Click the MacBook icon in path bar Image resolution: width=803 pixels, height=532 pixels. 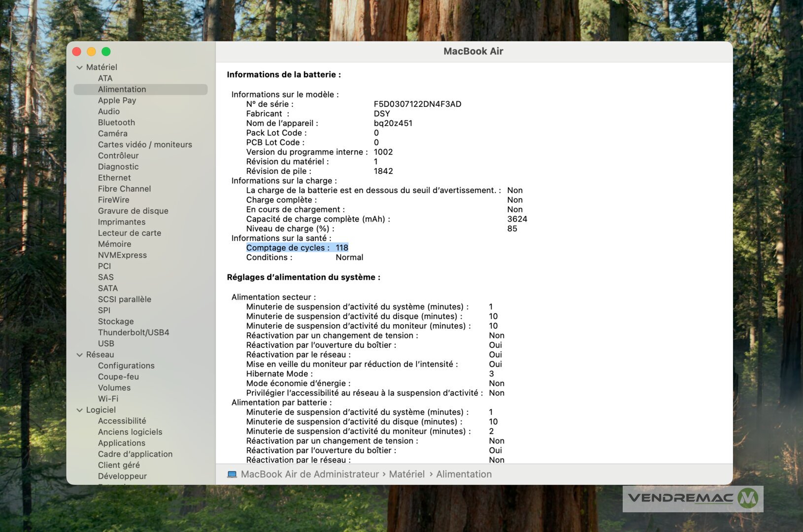232,474
